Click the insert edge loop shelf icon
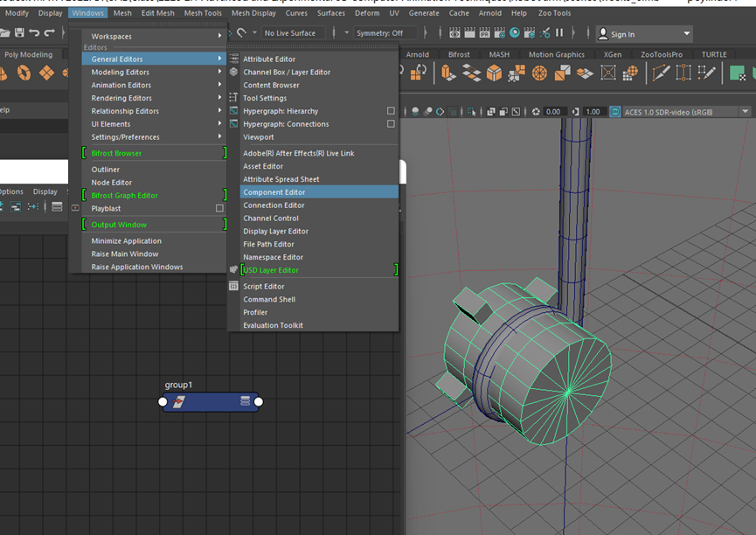 683,73
